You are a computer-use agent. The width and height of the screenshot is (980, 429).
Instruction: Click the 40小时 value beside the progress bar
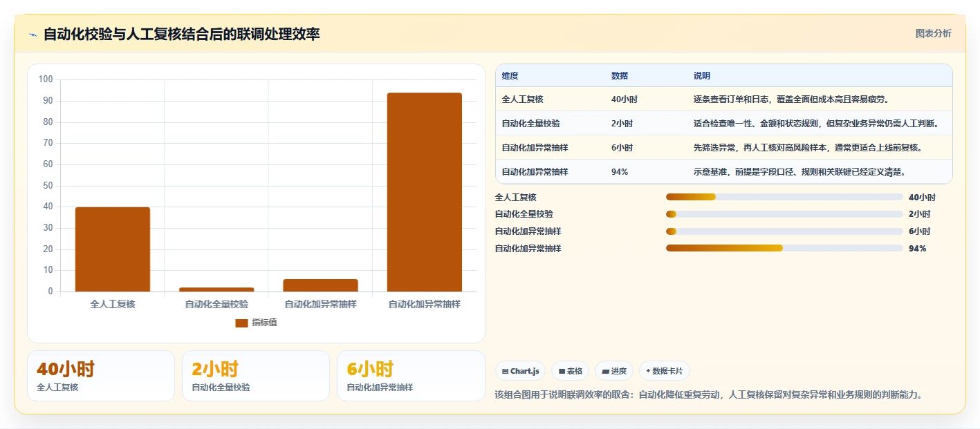tap(922, 197)
